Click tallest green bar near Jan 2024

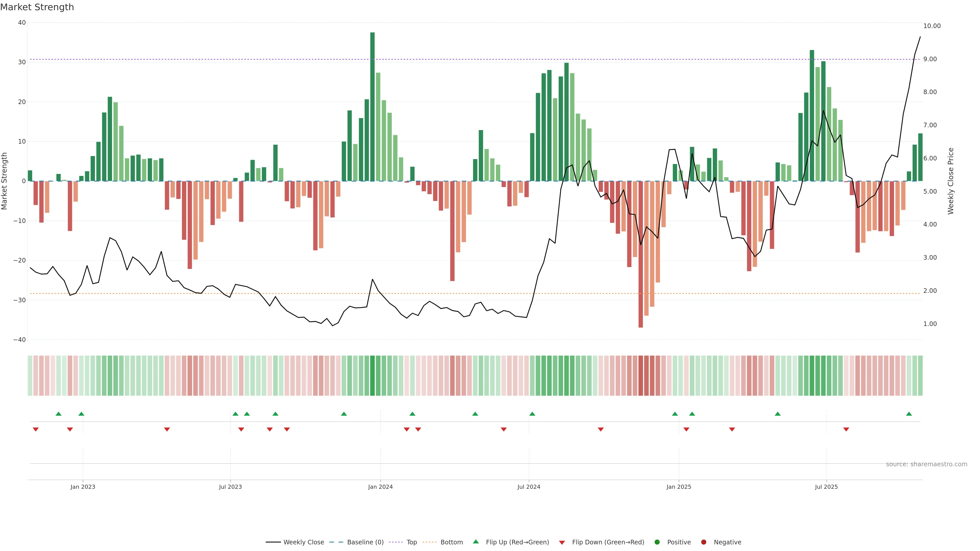pos(372,106)
